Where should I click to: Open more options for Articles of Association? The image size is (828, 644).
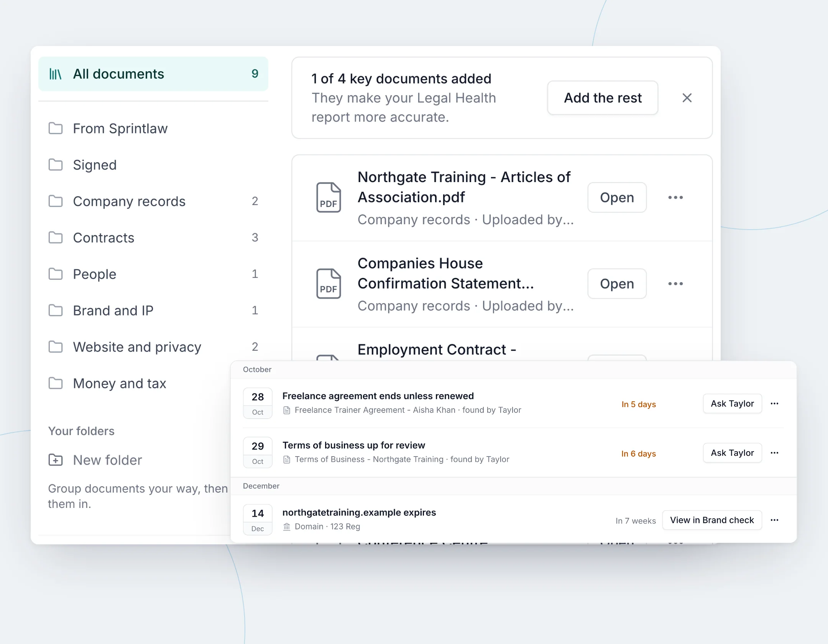point(675,197)
